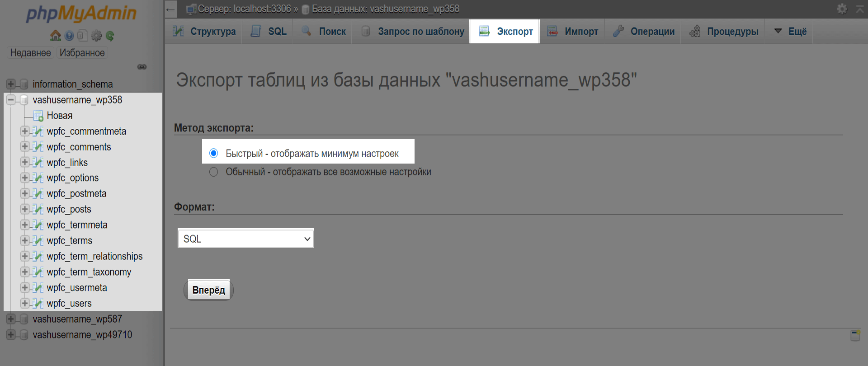This screenshot has width=868, height=366.
Task: Expand the wpfc_commentmeta table node
Action: coord(25,131)
